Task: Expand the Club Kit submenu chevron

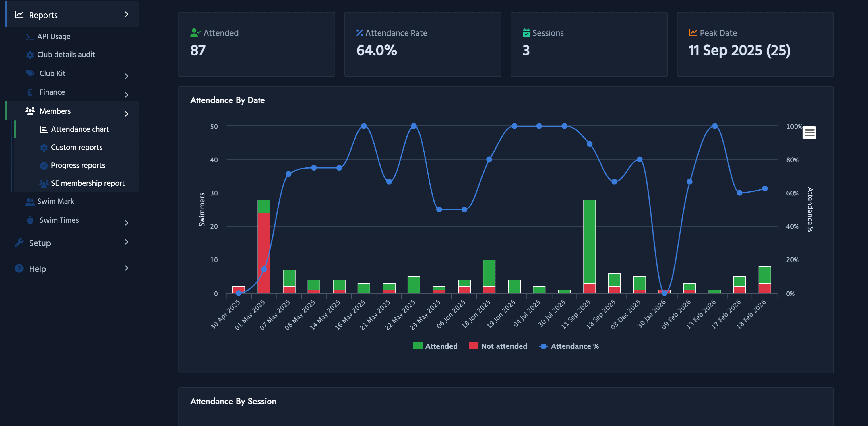Action: (x=126, y=76)
